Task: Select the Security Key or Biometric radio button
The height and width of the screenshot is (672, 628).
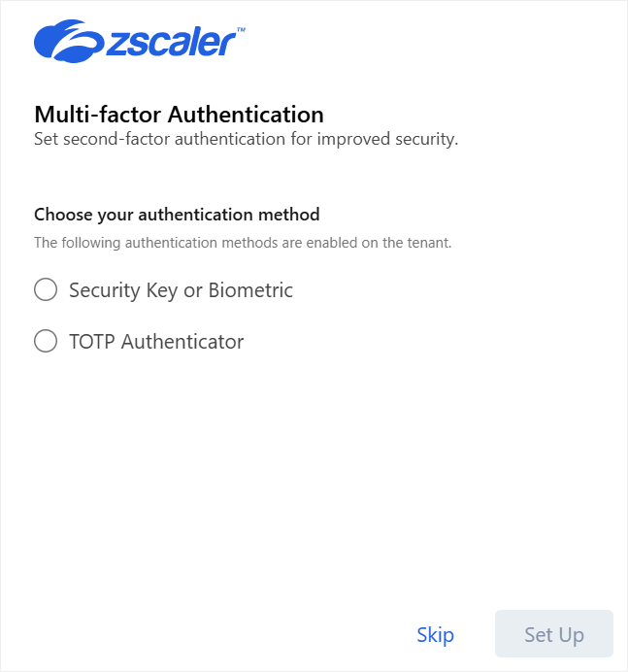Action: click(46, 289)
